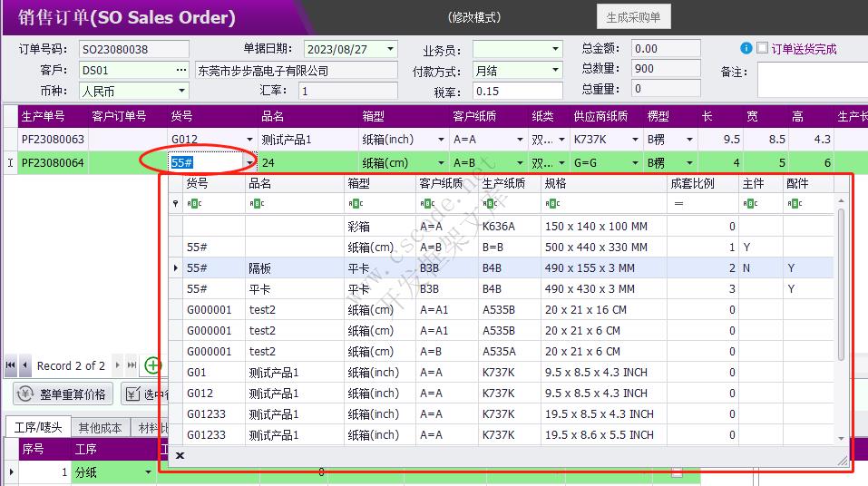Open the 币种 人民币 dropdown
The height and width of the screenshot is (486, 868).
tap(181, 91)
